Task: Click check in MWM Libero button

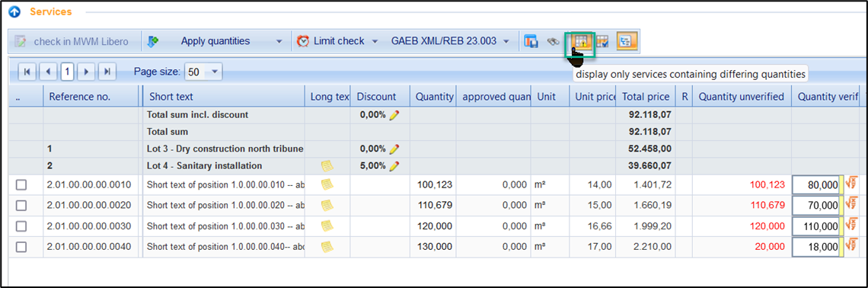Action: 72,41
